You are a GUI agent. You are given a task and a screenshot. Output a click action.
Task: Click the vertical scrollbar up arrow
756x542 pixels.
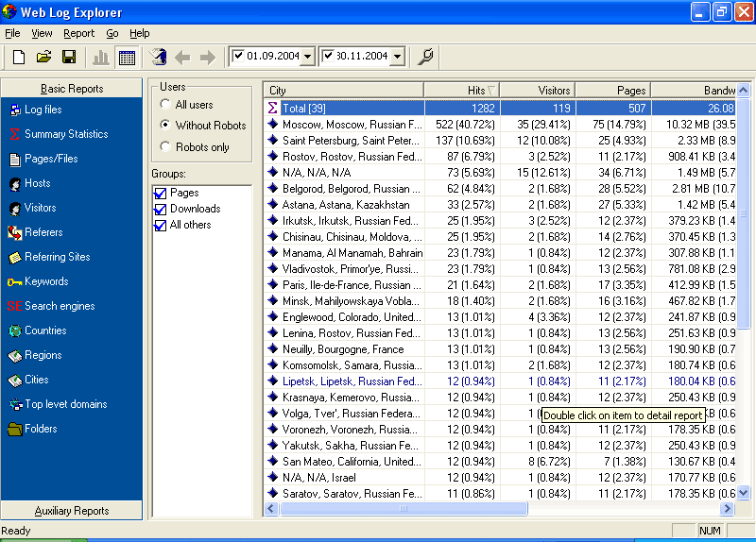[x=744, y=90]
